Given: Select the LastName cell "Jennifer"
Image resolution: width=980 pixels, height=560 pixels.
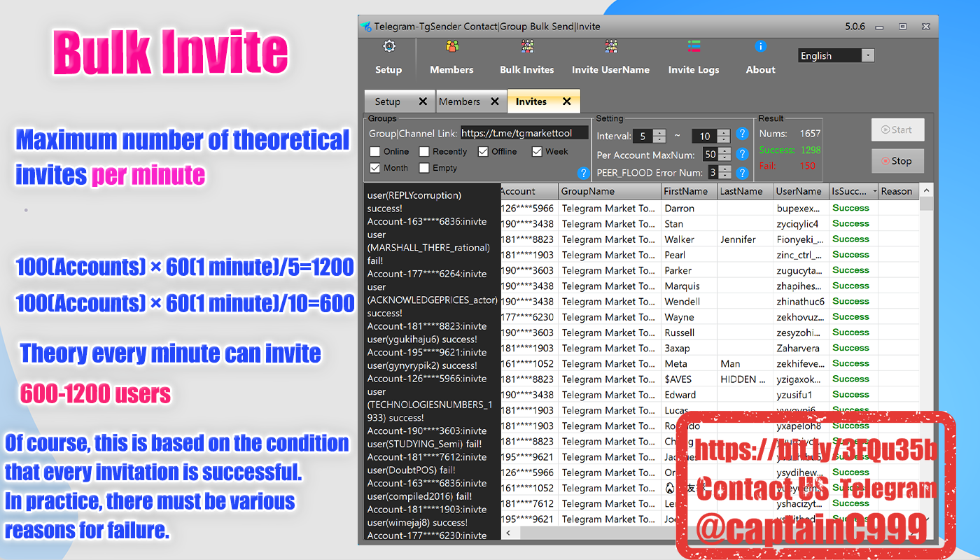Looking at the screenshot, I should coord(745,239).
